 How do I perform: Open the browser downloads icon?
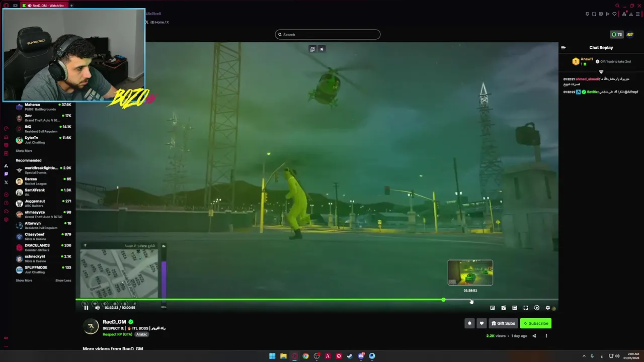631,14
